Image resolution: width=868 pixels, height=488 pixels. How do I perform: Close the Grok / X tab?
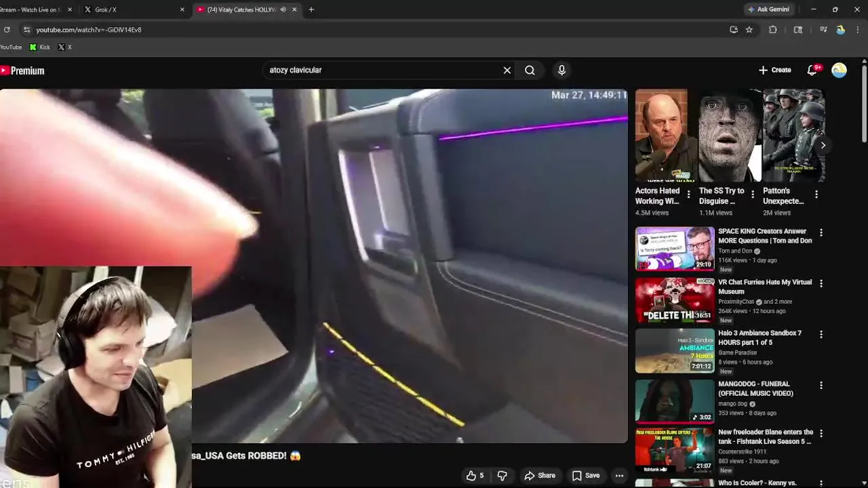[x=182, y=9]
